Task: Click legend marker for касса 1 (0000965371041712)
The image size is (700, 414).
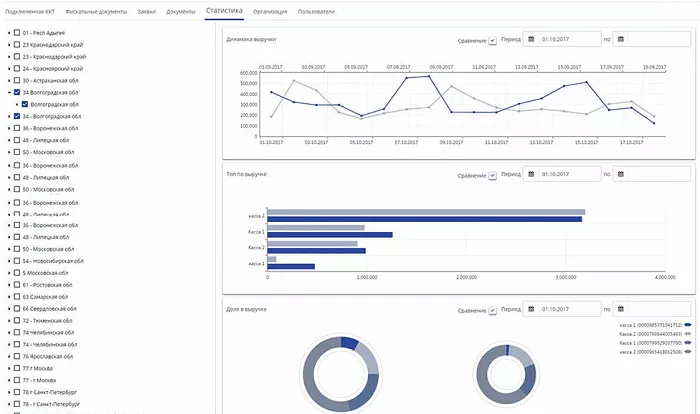Action: [688, 325]
